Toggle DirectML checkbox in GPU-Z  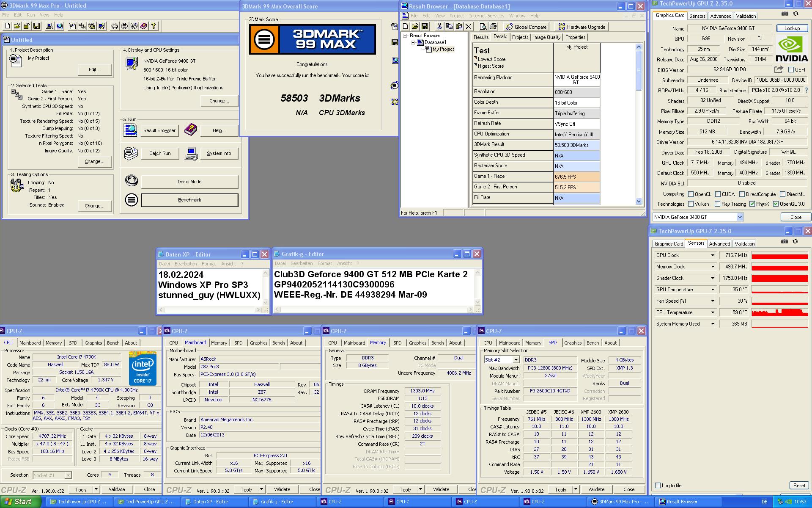(x=782, y=194)
